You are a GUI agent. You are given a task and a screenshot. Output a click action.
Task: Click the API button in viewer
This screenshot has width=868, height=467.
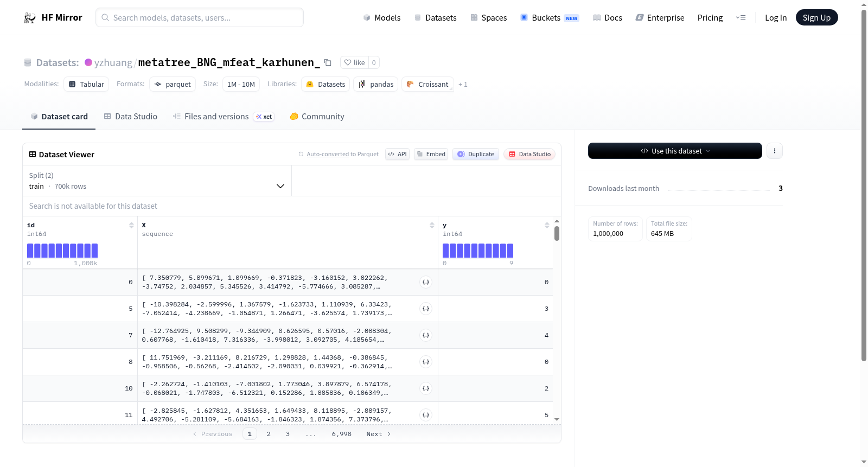coord(397,154)
